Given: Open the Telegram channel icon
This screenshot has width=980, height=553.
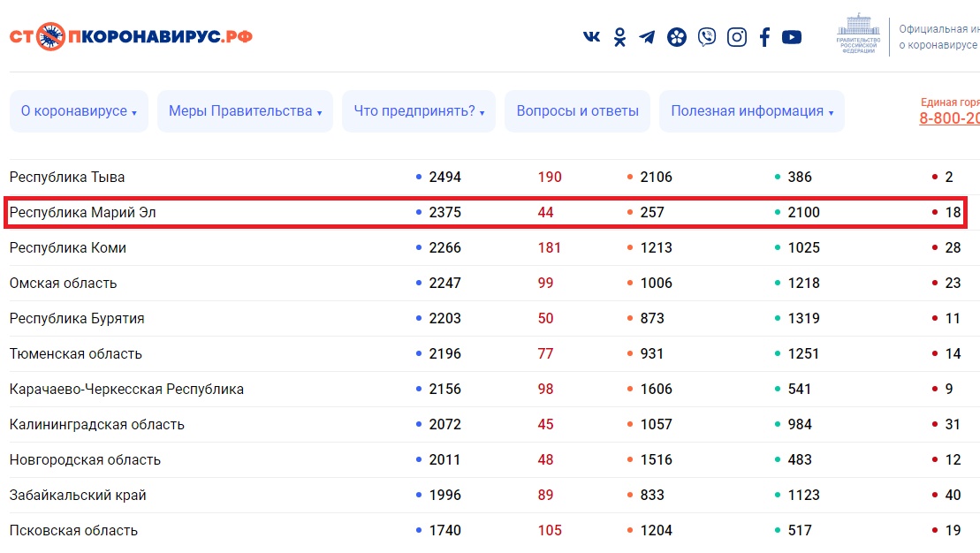Looking at the screenshot, I should click(x=648, y=37).
